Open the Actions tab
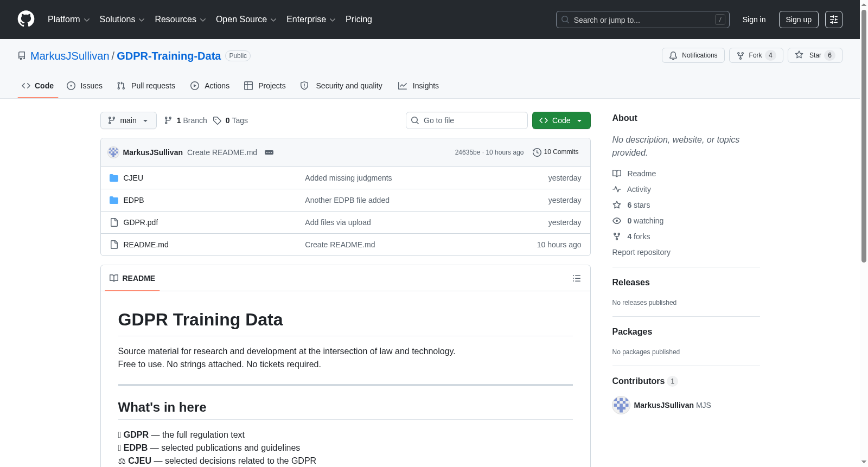868x467 pixels. (x=210, y=86)
